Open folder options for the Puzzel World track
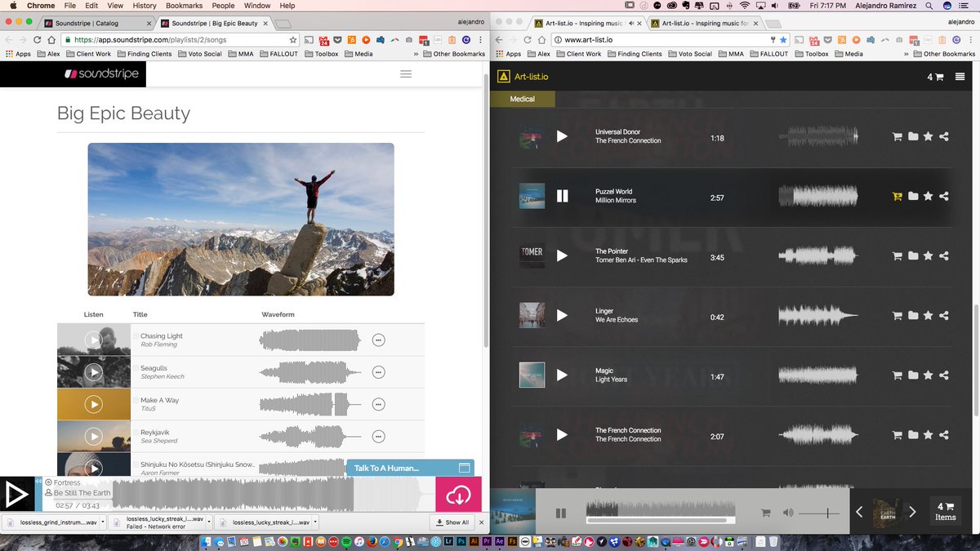 tap(913, 196)
